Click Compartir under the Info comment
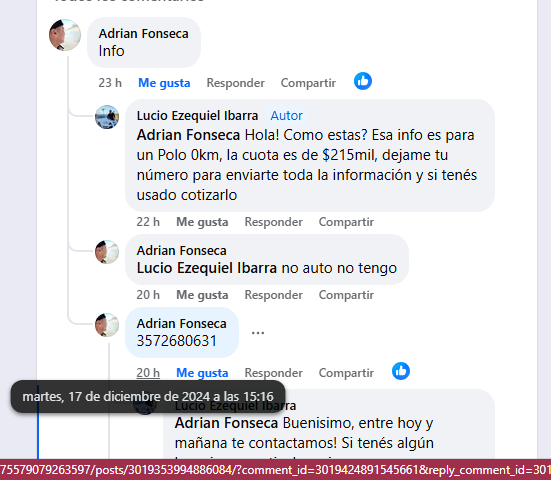The width and height of the screenshot is (551, 480). point(308,83)
